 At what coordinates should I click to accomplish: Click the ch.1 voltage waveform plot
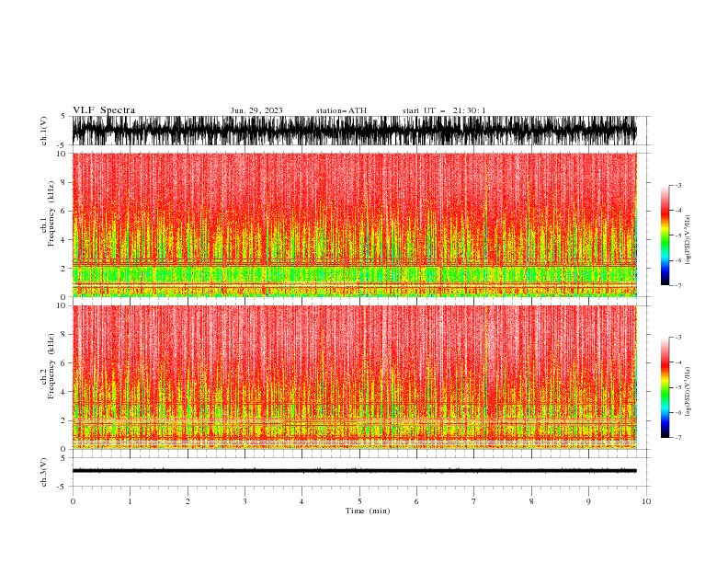click(x=354, y=131)
